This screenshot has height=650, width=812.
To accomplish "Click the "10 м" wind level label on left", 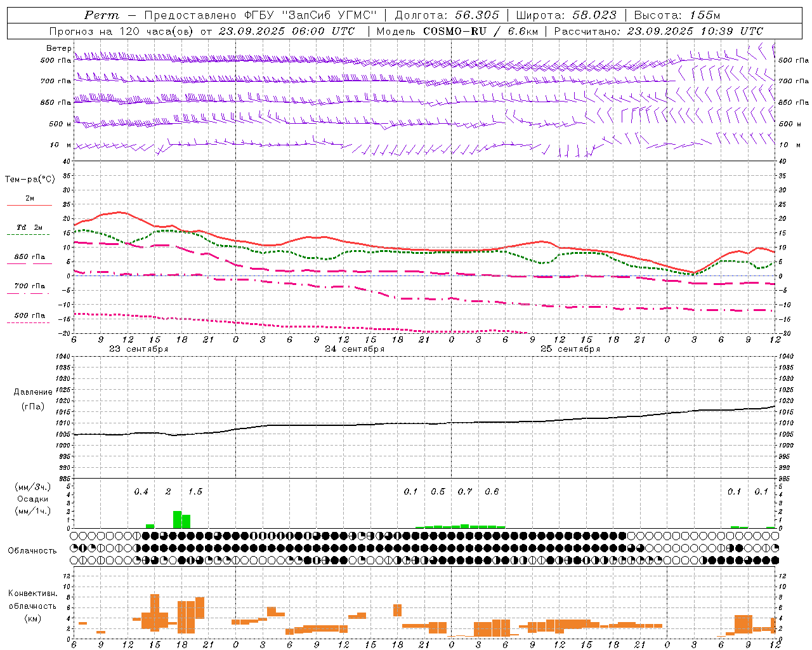I will point(60,145).
